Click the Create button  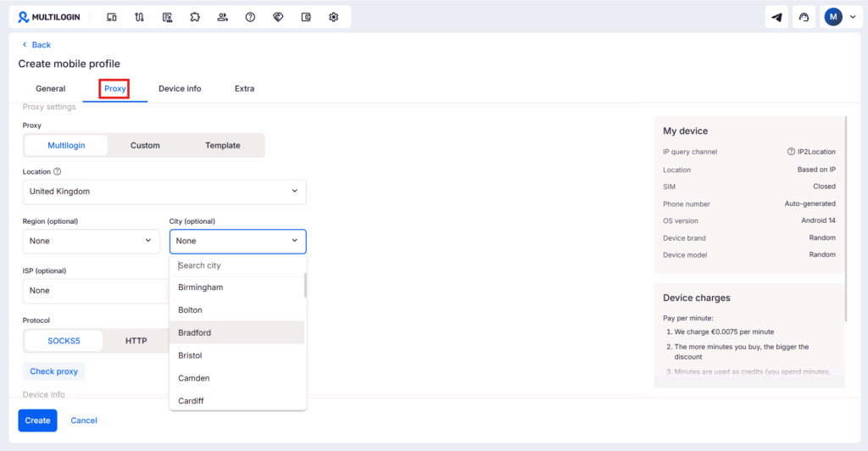click(x=37, y=420)
